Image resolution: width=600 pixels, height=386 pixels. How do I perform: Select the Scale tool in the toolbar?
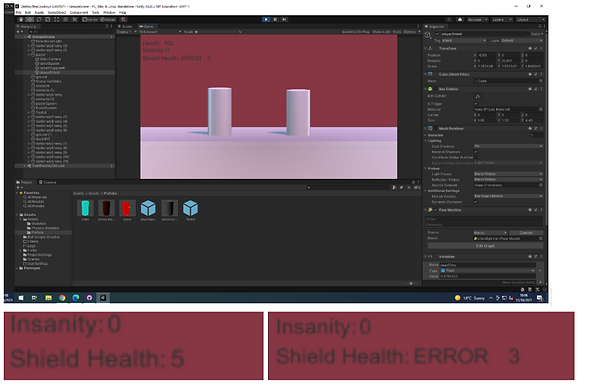47,20
